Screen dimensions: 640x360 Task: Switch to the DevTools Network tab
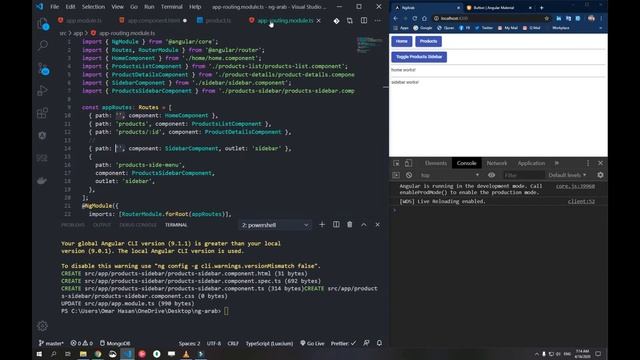point(497,163)
